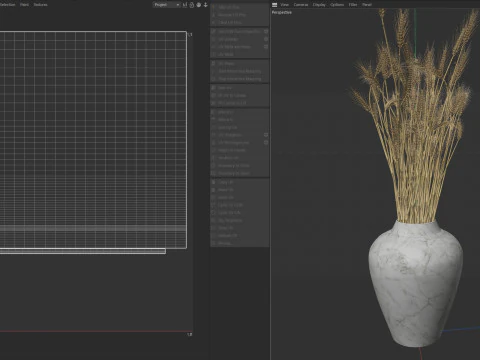The width and height of the screenshot is (480, 360).
Task: Open the Project dropdown in the UV editor header
Action: 166,5
